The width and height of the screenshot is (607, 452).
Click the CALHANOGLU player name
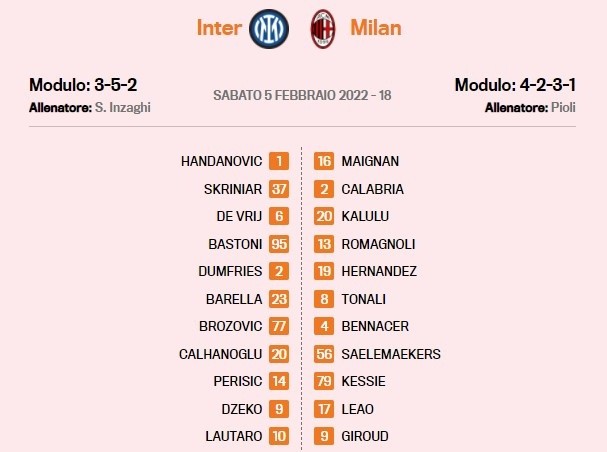click(221, 354)
